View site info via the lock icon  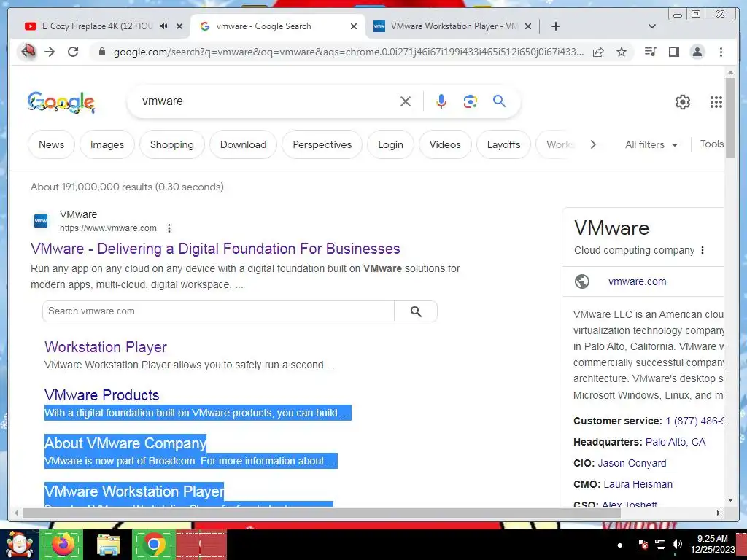[x=102, y=52]
